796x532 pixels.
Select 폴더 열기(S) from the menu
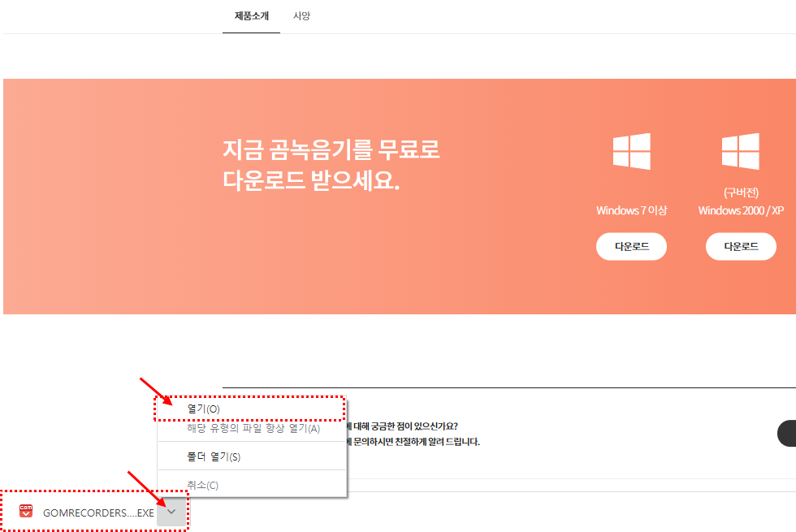click(x=252, y=456)
